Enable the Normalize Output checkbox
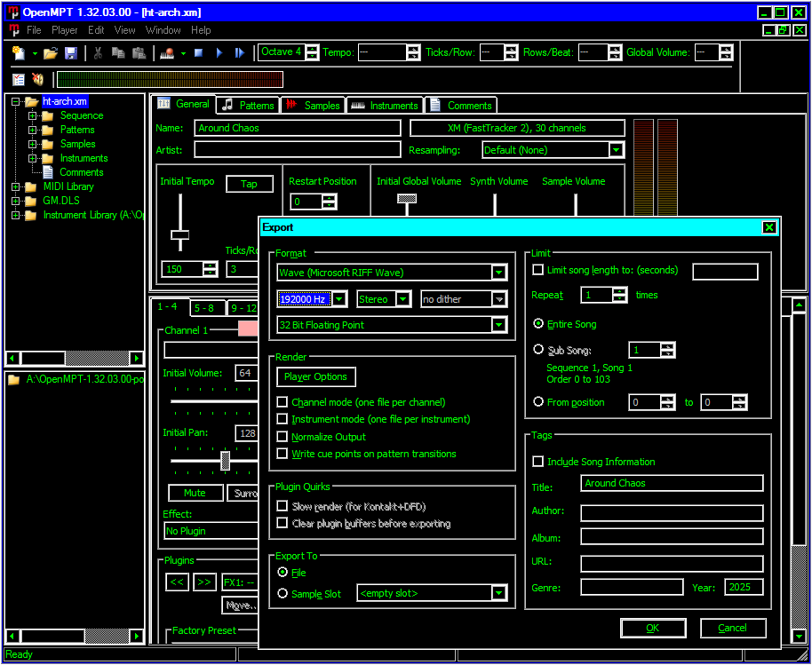Screen dimensions: 812x665 pos(283,437)
